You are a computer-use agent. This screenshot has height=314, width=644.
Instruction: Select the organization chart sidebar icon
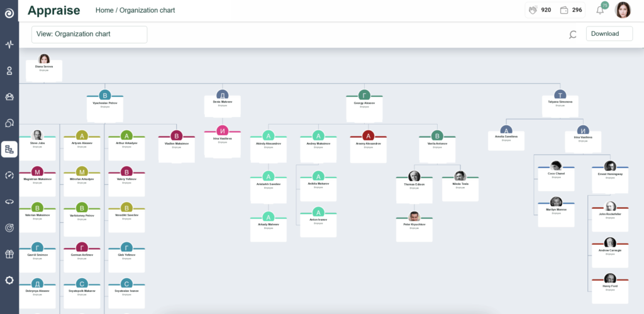tap(9, 149)
